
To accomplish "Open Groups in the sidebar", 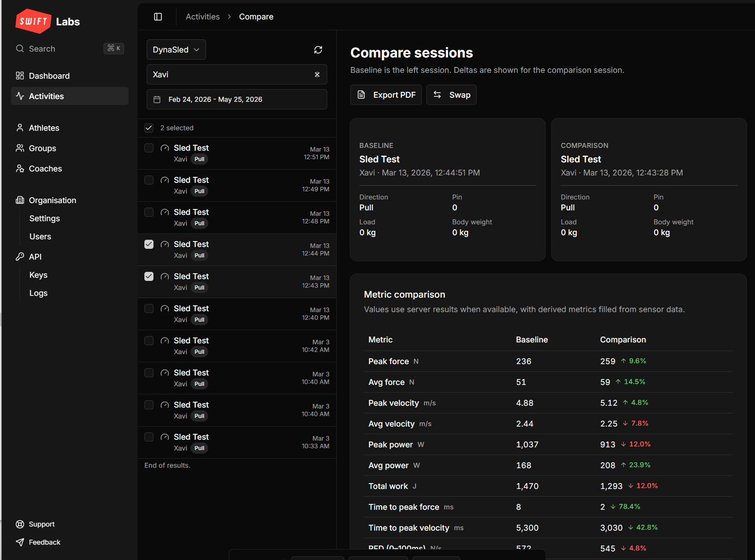I will pos(70,148).
